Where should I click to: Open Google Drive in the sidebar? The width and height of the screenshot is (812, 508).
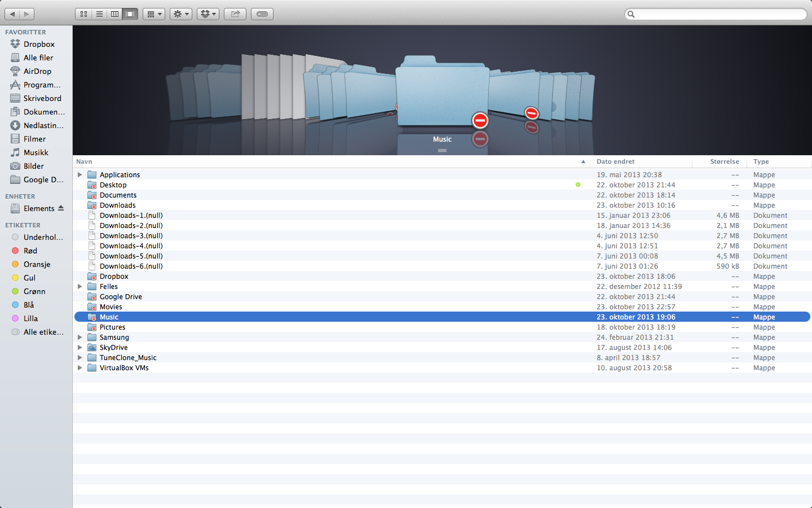coord(36,179)
